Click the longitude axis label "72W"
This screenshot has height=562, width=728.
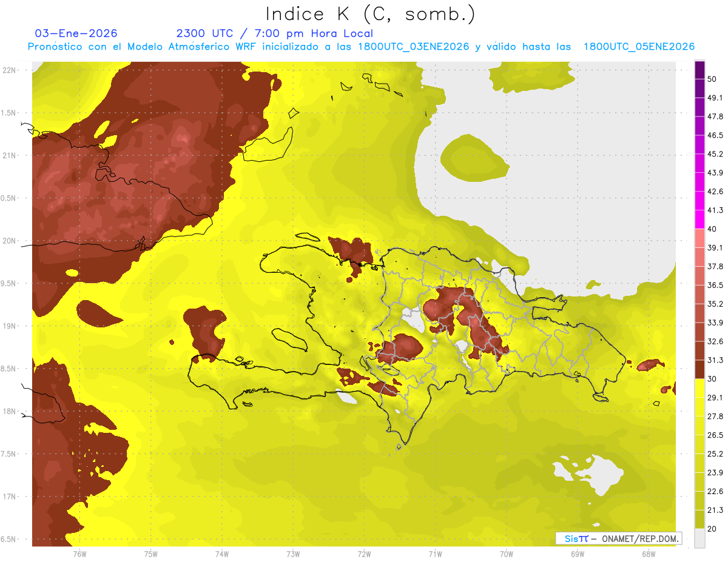364,554
